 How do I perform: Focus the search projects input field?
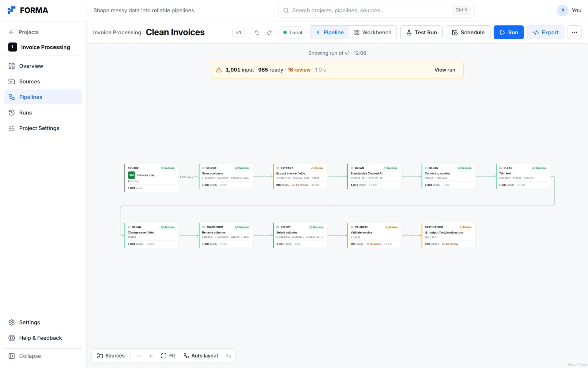376,10
